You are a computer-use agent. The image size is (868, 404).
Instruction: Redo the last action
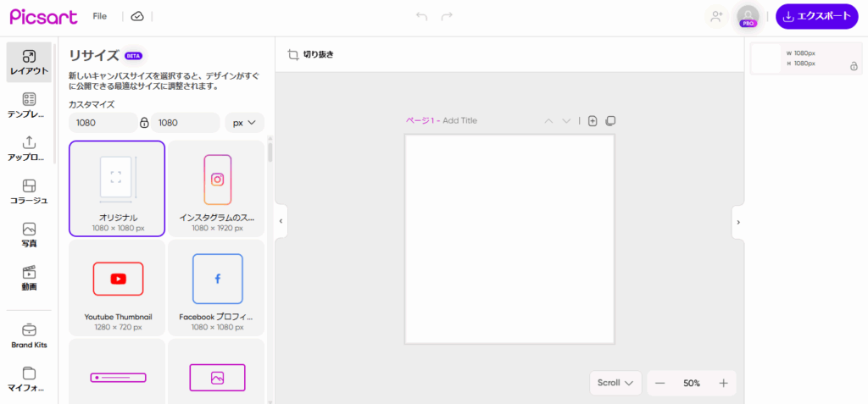447,17
